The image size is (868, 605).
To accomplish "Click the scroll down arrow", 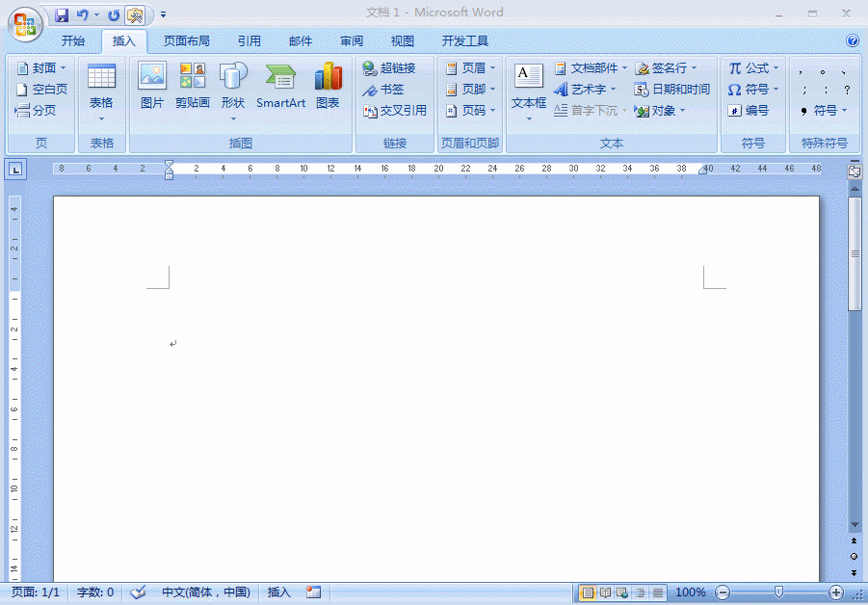I will point(855,524).
